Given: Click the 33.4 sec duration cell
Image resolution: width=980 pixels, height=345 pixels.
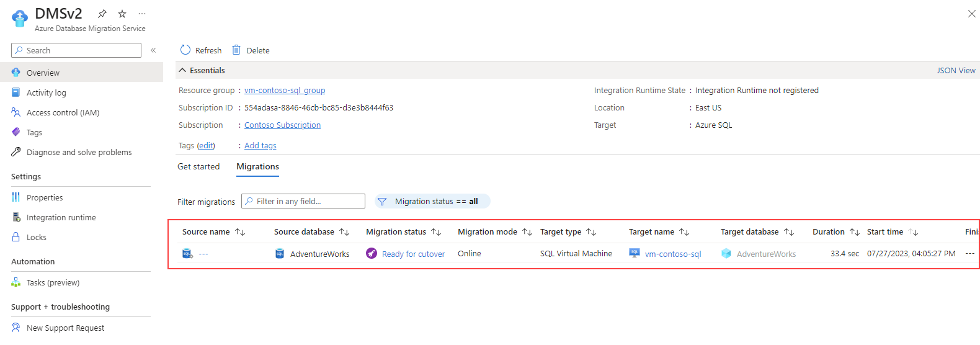Looking at the screenshot, I should (x=845, y=253).
